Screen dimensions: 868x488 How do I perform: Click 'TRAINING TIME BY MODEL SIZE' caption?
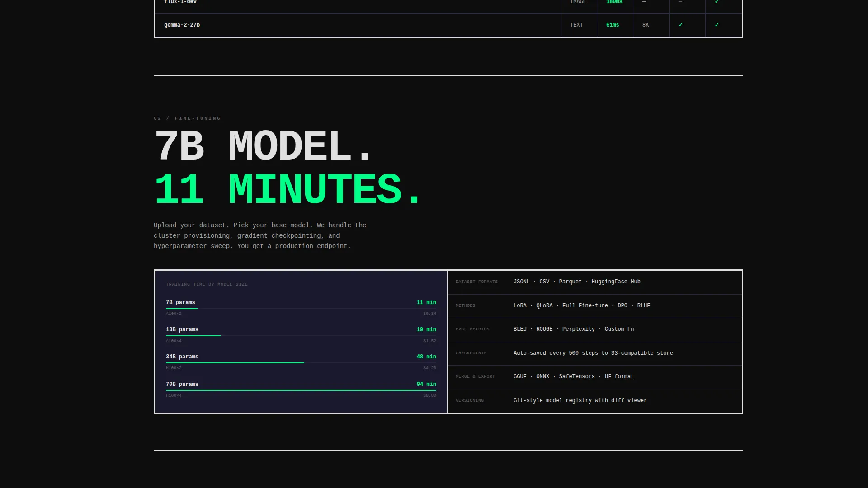point(207,284)
